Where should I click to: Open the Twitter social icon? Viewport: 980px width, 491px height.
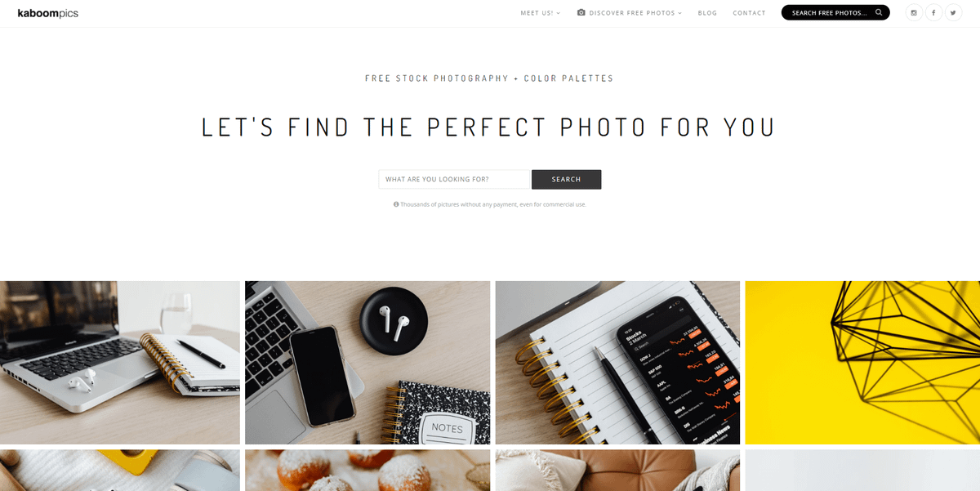point(953,12)
